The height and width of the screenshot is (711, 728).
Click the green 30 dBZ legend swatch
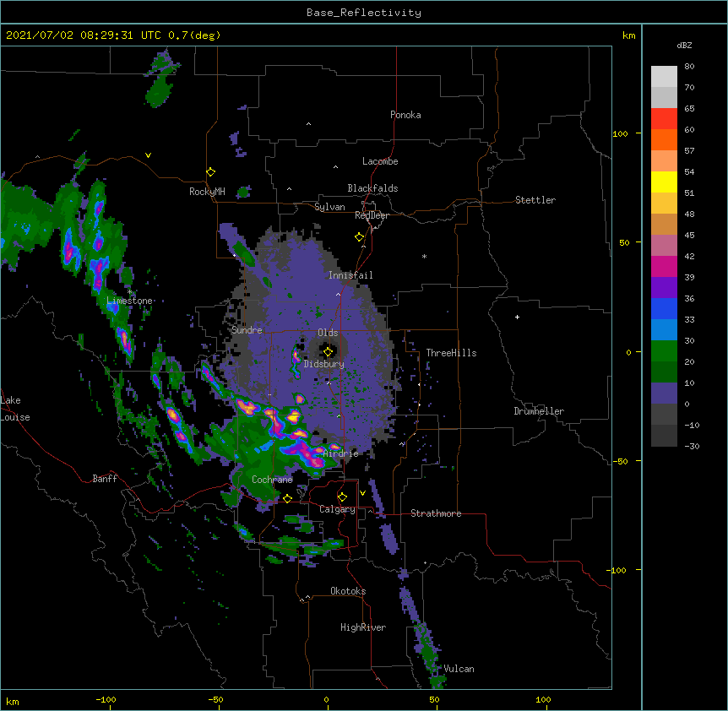coord(664,351)
